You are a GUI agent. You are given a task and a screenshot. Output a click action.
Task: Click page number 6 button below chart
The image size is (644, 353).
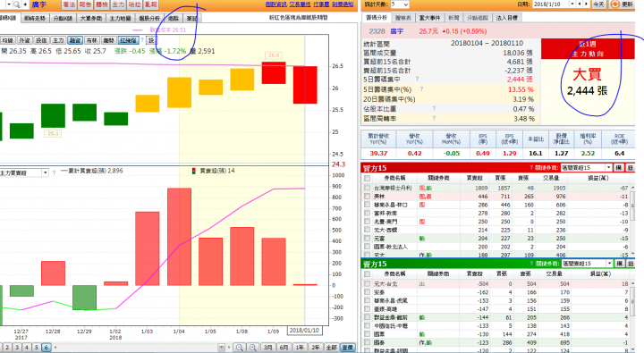46,348
